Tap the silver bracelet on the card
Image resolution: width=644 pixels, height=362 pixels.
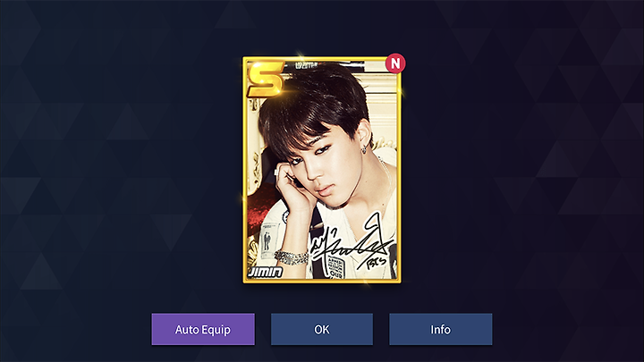coord(291,257)
